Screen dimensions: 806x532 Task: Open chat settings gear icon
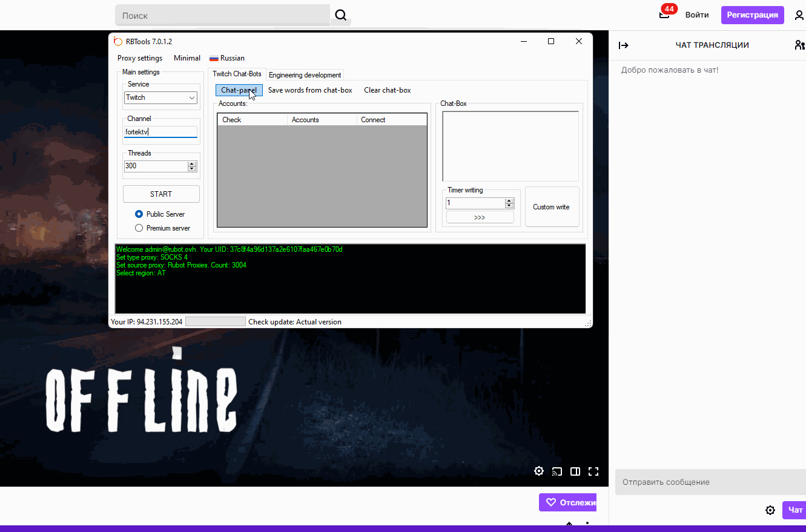770,510
